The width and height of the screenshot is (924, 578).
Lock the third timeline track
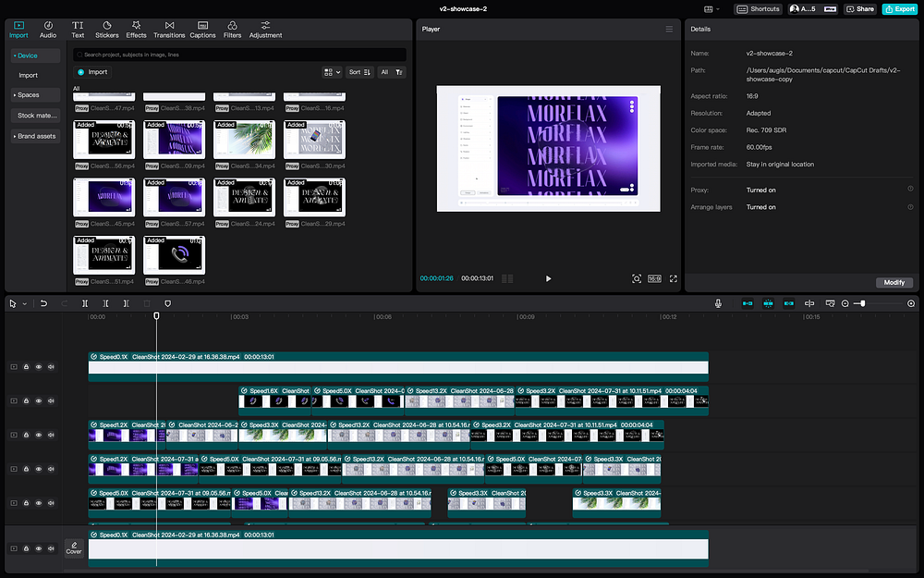click(x=26, y=435)
